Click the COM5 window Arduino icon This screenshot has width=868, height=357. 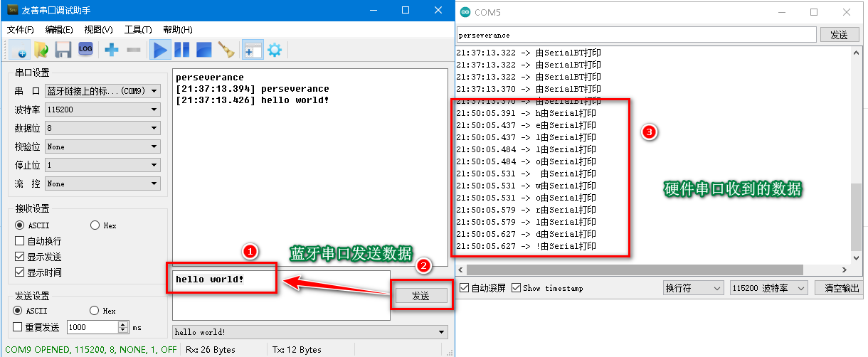[x=465, y=12]
